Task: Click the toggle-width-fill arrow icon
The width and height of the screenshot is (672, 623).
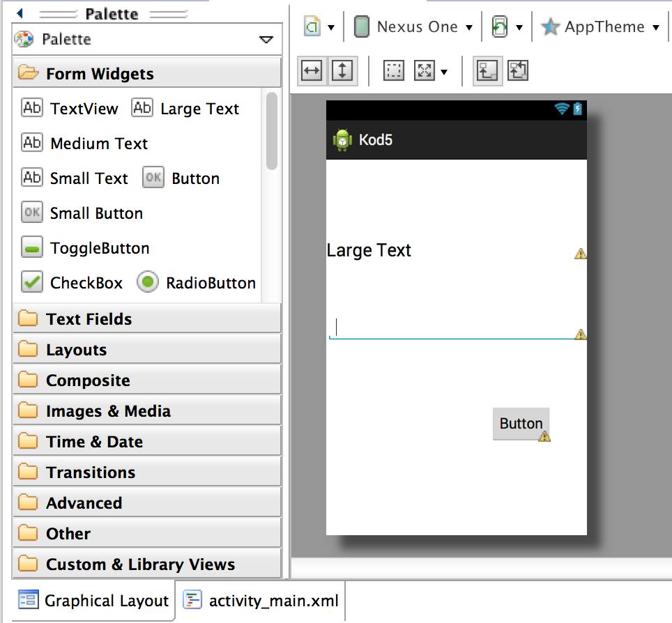Action: tap(311, 70)
